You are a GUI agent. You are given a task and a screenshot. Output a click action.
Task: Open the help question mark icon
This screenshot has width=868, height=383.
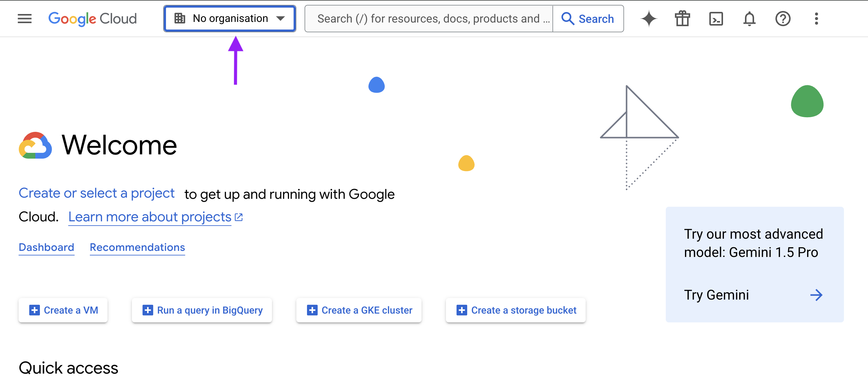(x=783, y=19)
